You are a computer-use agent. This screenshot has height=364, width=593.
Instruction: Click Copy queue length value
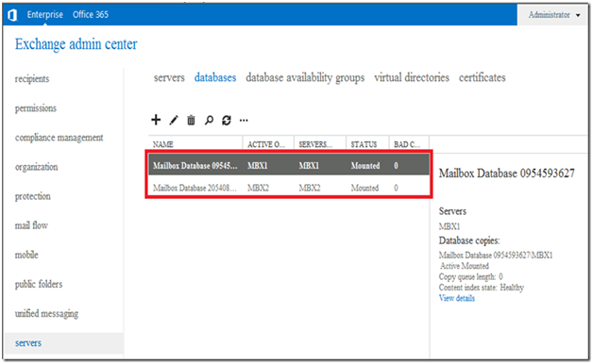(500, 277)
